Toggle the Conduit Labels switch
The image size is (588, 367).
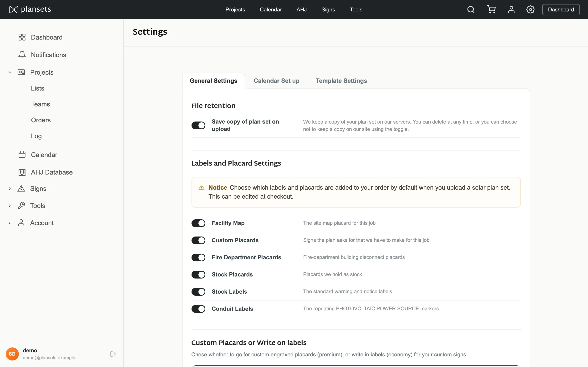pos(198,309)
